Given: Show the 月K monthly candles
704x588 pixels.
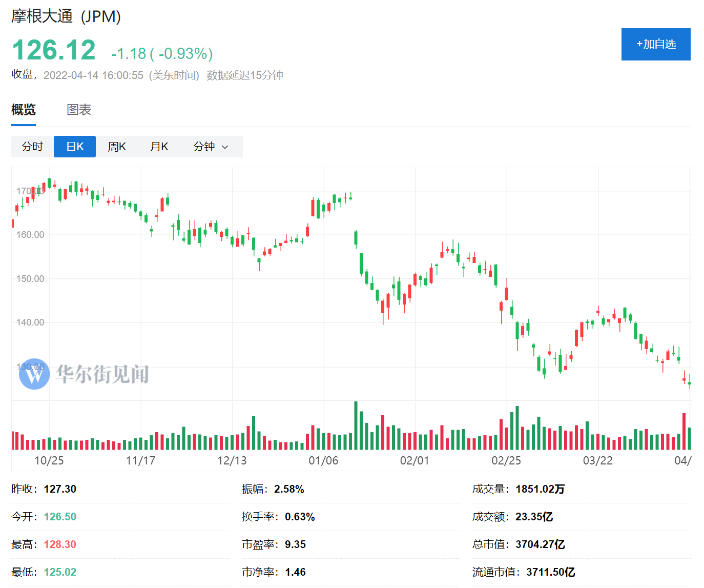Looking at the screenshot, I should 159,147.
